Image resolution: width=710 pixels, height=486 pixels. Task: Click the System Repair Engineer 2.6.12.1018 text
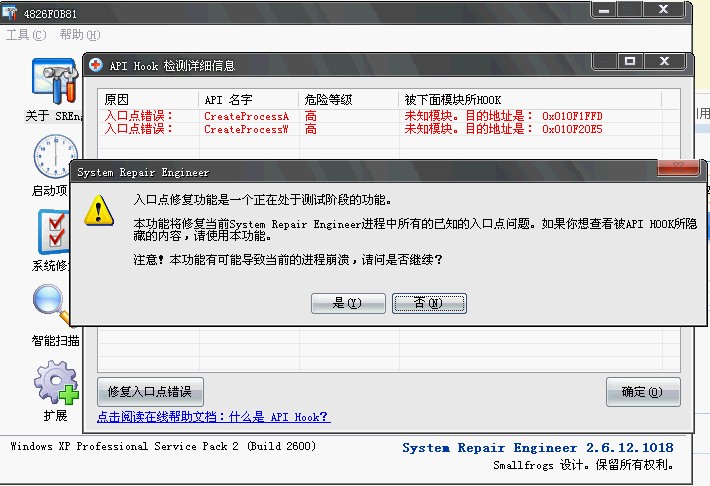537,448
